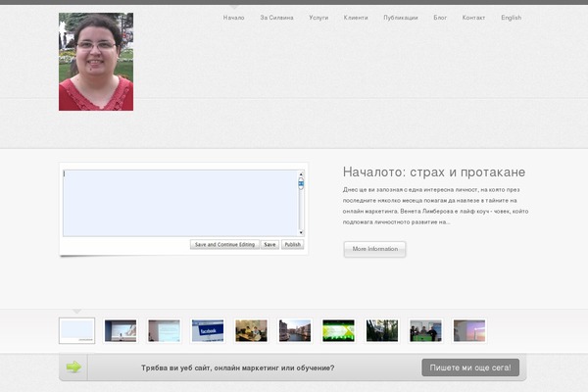The image size is (588, 392).
Task: Click inside the blue text editing area
Action: (x=180, y=203)
